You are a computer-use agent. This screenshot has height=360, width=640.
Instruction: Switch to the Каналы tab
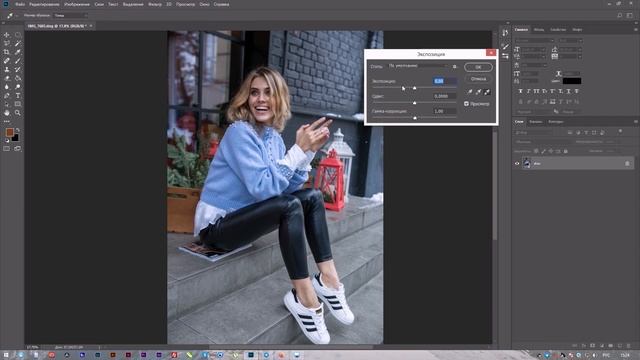click(x=536, y=122)
